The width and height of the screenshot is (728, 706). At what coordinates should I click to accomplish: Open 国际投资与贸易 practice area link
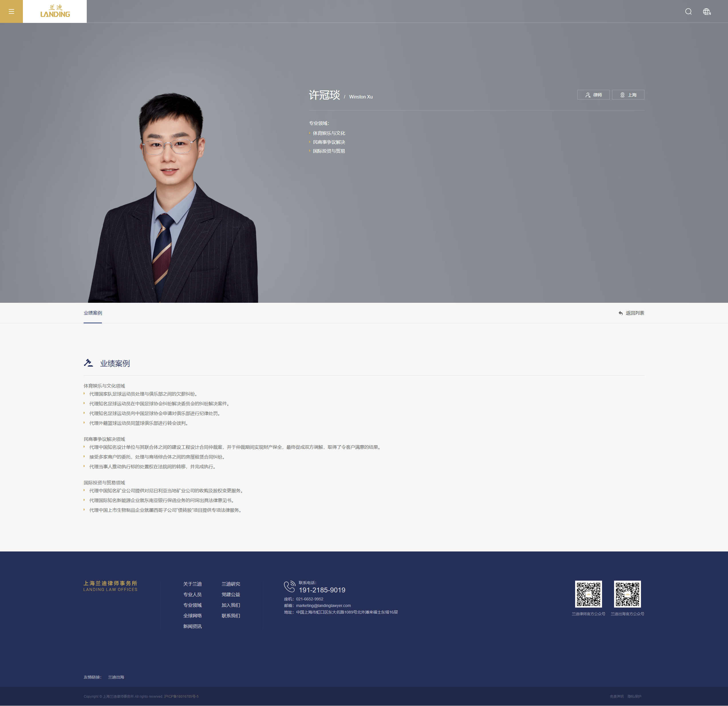click(329, 151)
